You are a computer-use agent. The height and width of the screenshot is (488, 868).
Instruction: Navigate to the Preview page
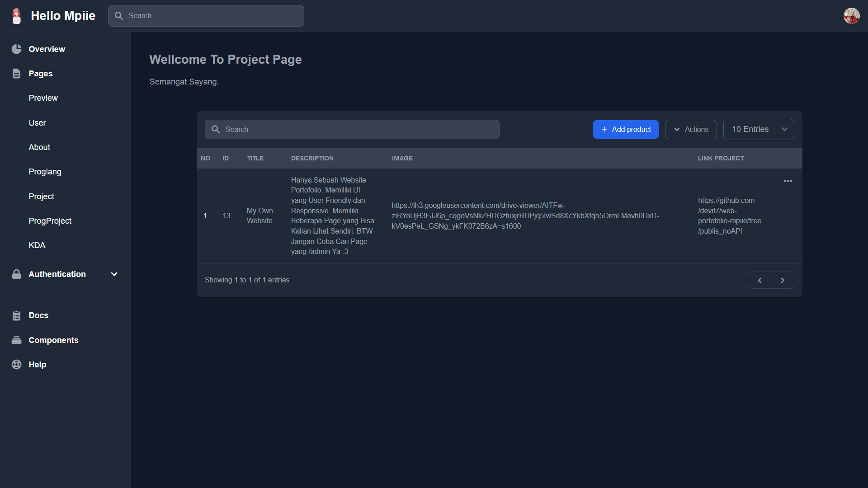[x=43, y=98]
